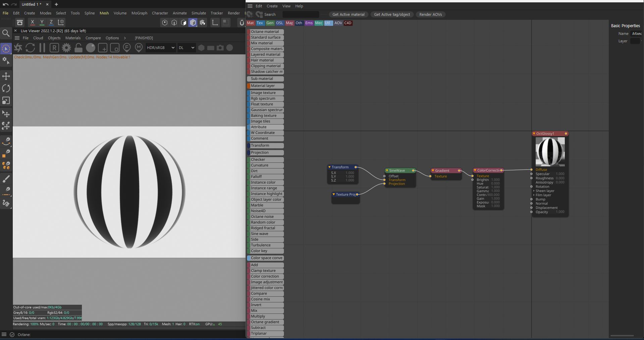Send scene to Octane Live Viewer
This screenshot has height=340, width=644.
[18, 48]
